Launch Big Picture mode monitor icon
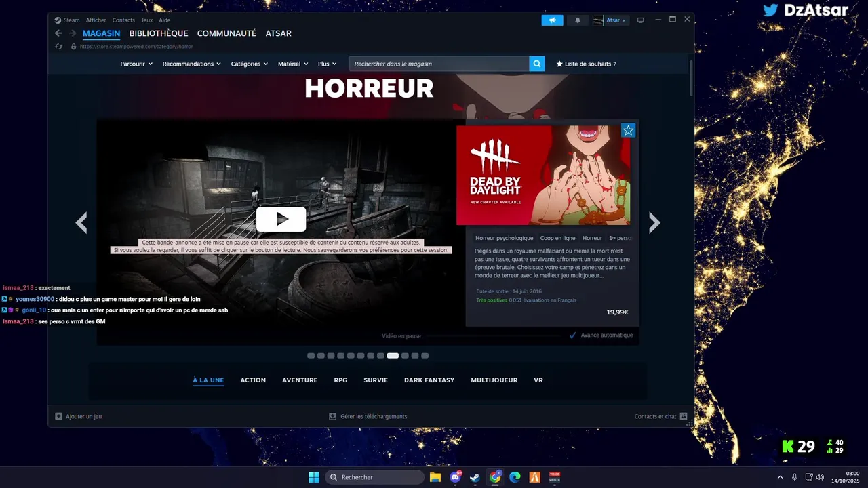Screen dimensions: 868x488 click(640, 20)
